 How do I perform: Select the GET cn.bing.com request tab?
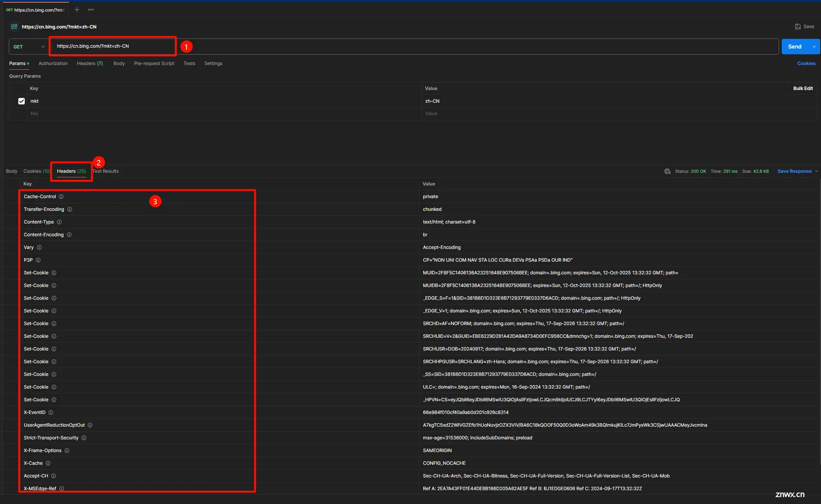click(x=35, y=10)
